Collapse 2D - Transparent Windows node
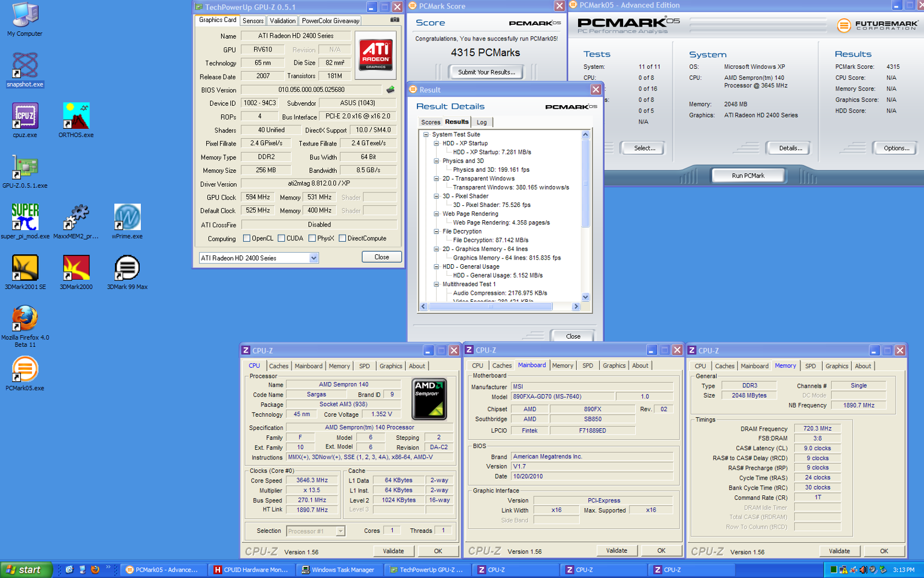Image resolution: width=924 pixels, height=578 pixels. click(x=437, y=179)
